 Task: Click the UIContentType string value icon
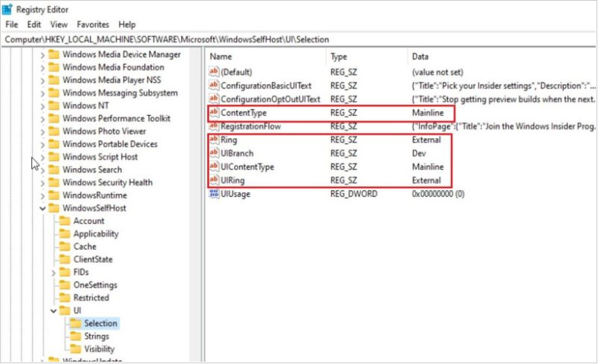pos(214,166)
